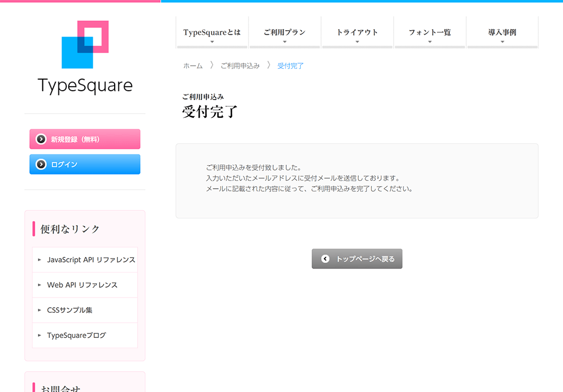Viewport: 563px width, 392px height.
Task: Click the back arrow icon on トップページへ戻る
Action: 325,259
